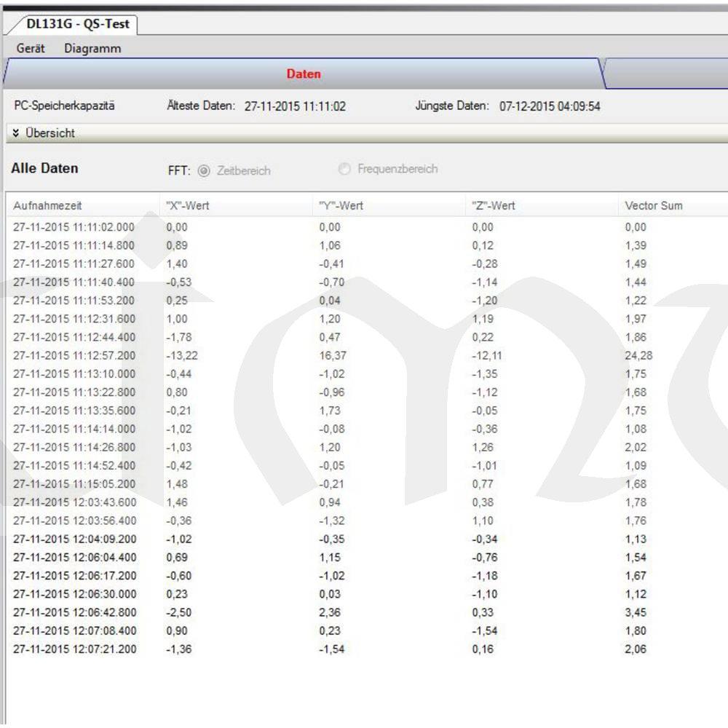
Task: Select the Daten tab
Action: point(303,74)
